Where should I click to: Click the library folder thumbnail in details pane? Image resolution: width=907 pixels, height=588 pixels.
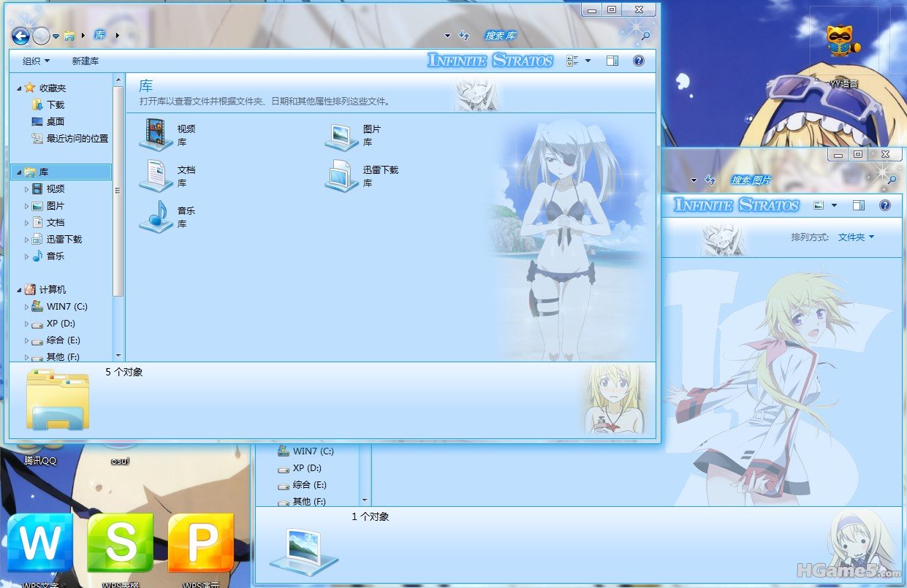tap(58, 399)
